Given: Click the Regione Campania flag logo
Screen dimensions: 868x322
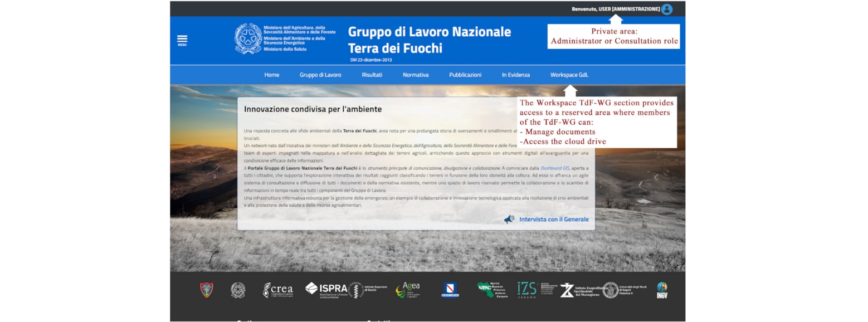Looking at the screenshot, I should (x=449, y=290).
